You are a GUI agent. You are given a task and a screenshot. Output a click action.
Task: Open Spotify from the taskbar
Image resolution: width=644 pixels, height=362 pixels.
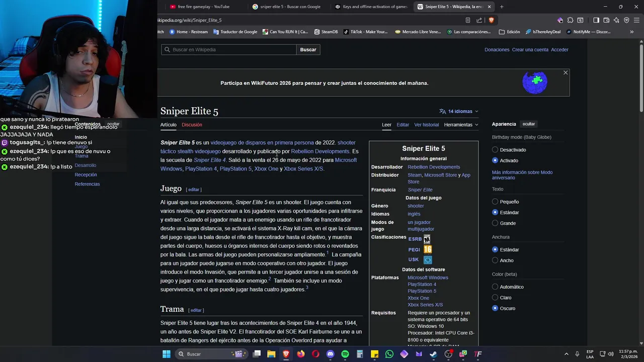[x=345, y=354]
